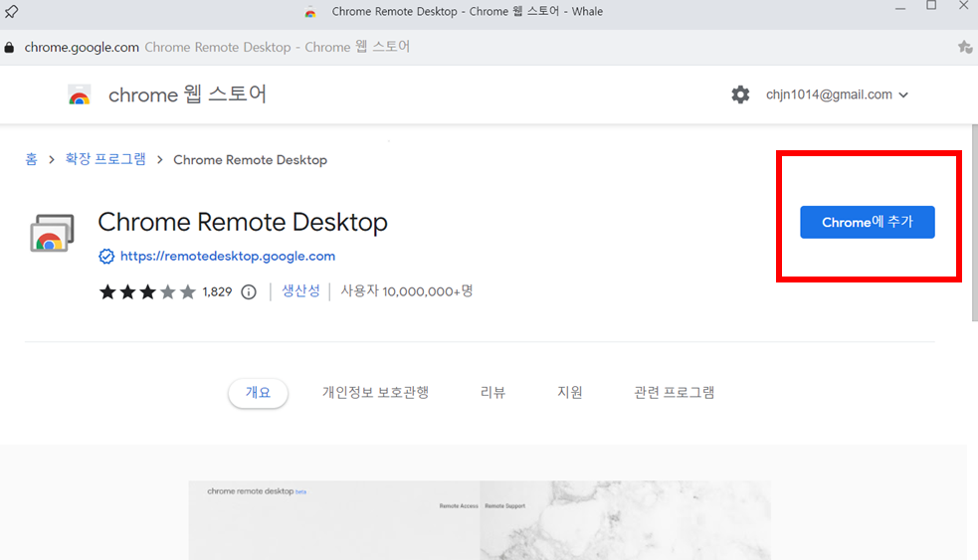The image size is (978, 560).
Task: Expand the chjn1014@gmail.com account dropdown
Action: pos(837,94)
